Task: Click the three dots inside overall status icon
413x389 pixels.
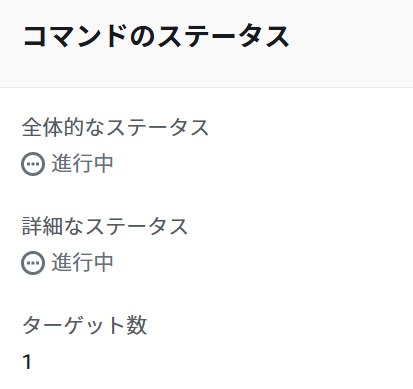Action: pyautogui.click(x=33, y=164)
